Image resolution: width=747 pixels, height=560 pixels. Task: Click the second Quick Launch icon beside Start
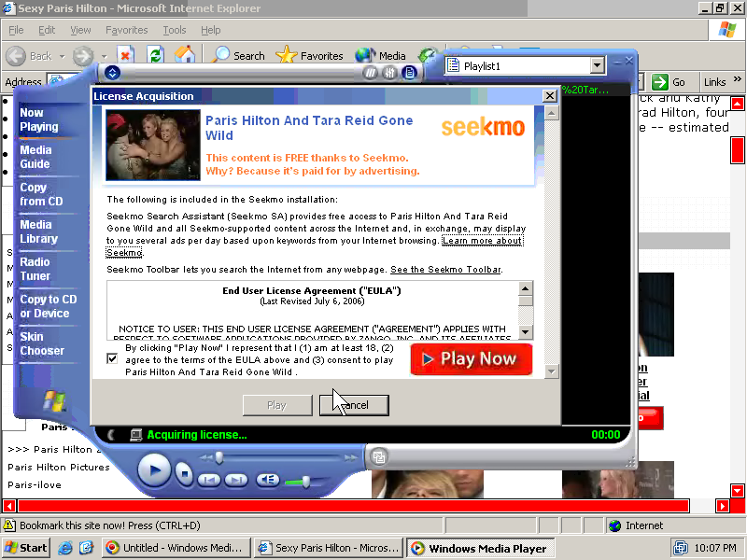coord(87,548)
